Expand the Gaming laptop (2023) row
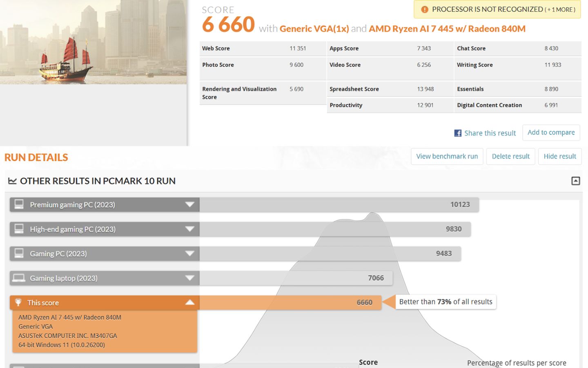Image resolution: width=588 pixels, height=368 pixels. 189,278
